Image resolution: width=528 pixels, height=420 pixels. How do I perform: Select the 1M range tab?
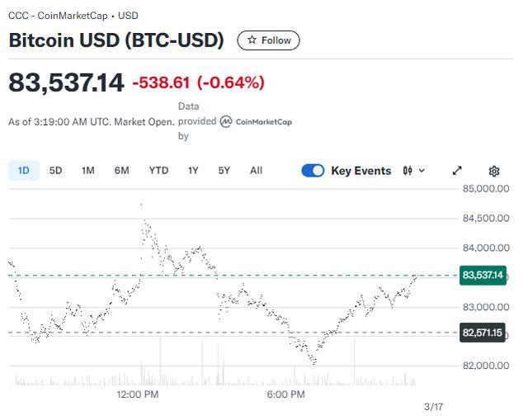(x=88, y=171)
